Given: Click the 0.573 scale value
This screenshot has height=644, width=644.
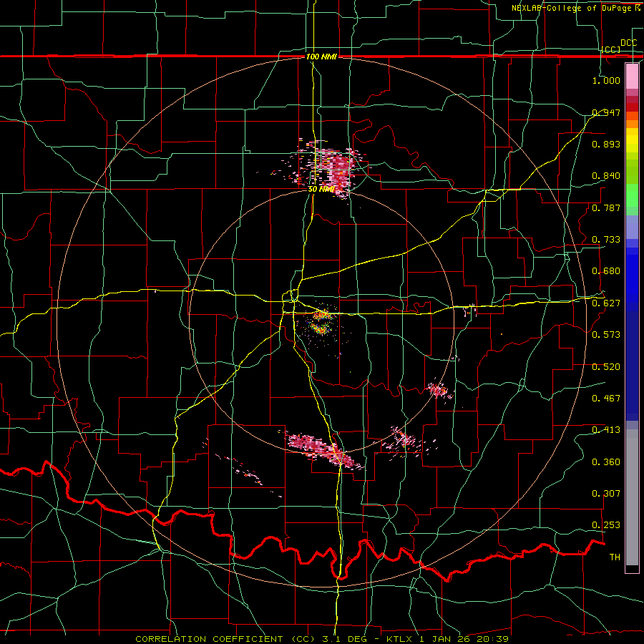Looking at the screenshot, I should (606, 334).
